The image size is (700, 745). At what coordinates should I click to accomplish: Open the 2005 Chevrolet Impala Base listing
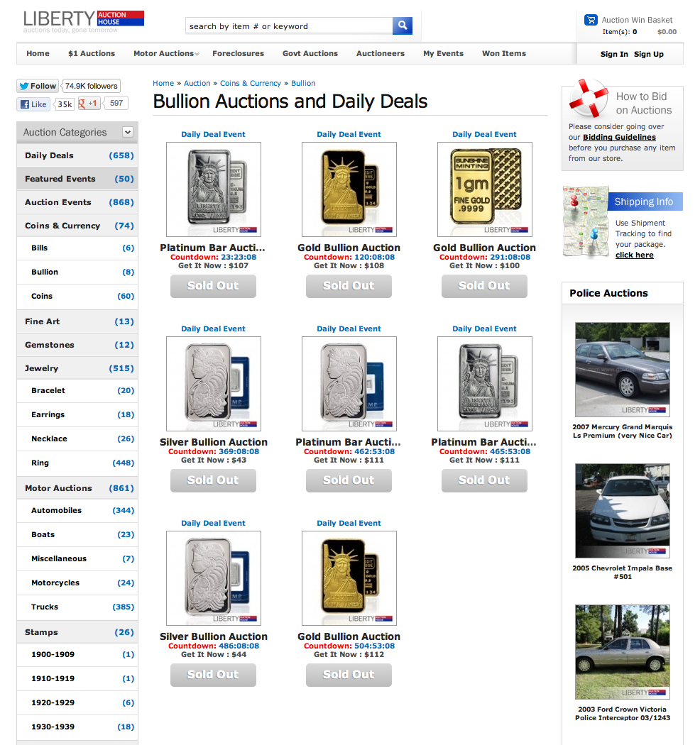click(623, 572)
